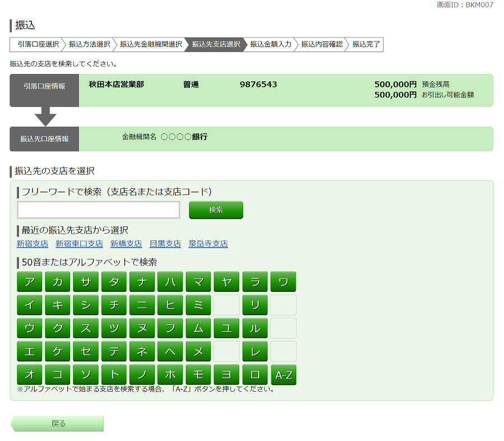Choose the ヘ kana button
The image size is (504, 441).
(170, 351)
